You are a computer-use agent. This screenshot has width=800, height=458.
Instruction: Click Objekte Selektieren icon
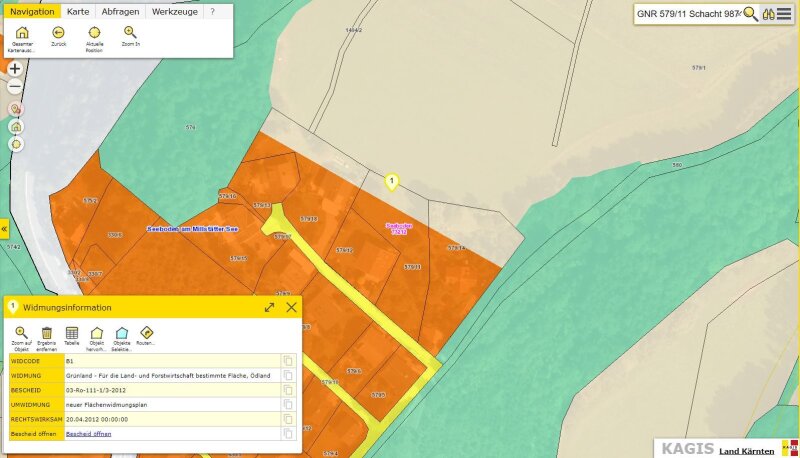(122, 333)
